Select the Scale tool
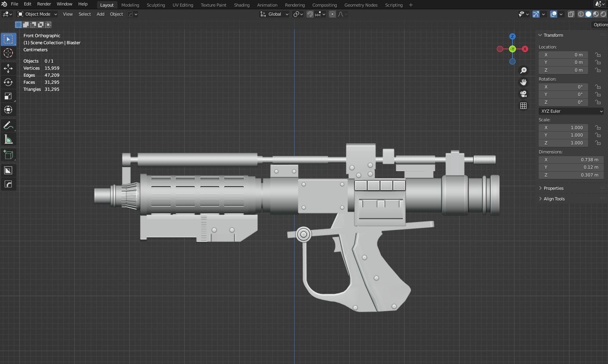 tap(8, 96)
